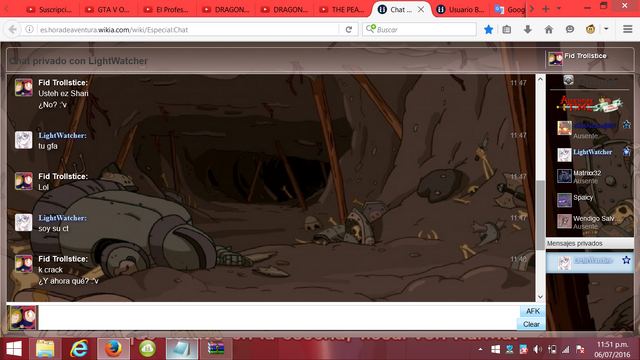Image resolution: width=640 pixels, height=360 pixels.
Task: Click Spaicy's avatar thumbnail
Action: click(x=564, y=200)
